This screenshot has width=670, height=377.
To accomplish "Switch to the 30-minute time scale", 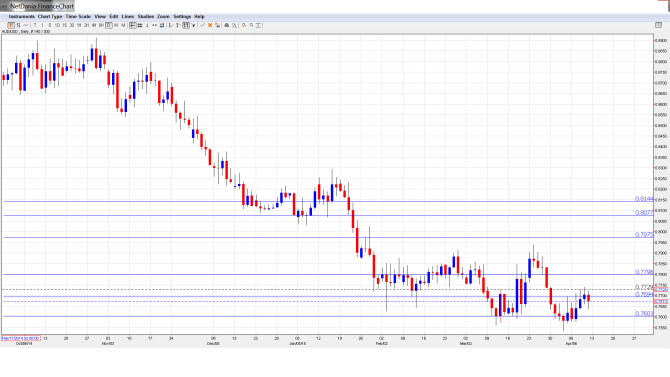I will pyautogui.click(x=72, y=26).
